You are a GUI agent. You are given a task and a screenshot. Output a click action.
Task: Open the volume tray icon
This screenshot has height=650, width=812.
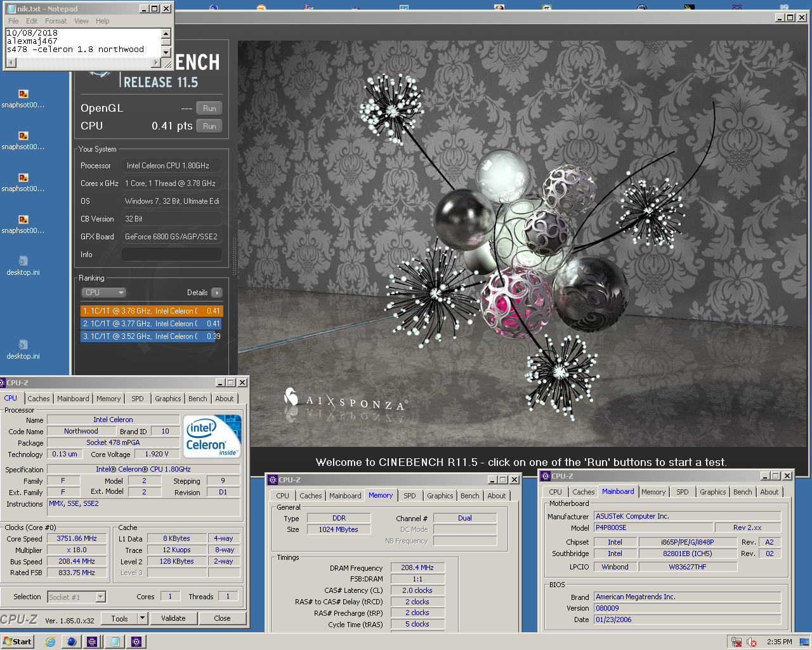coord(752,642)
